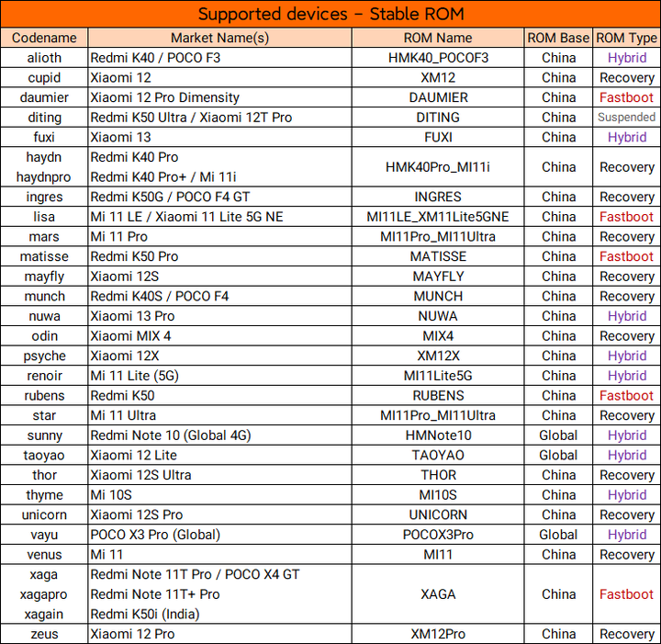This screenshot has width=661, height=644.
Task: Select 'Redmi K40 Pro+ / Mi 11i' text
Action: coord(163,177)
